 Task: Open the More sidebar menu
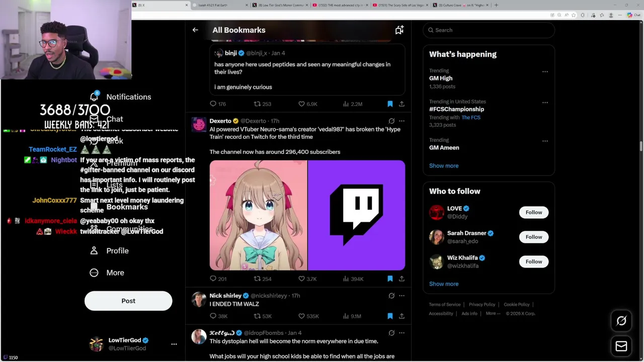click(107, 273)
